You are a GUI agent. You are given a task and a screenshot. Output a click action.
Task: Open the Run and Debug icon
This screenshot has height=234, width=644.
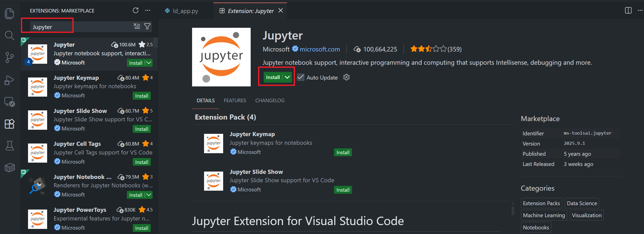[9, 80]
